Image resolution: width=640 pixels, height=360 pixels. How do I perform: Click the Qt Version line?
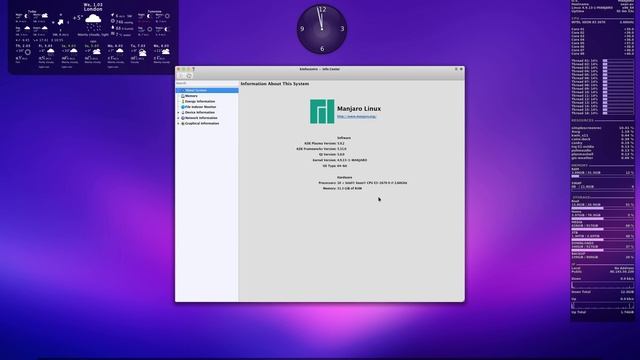point(331,155)
